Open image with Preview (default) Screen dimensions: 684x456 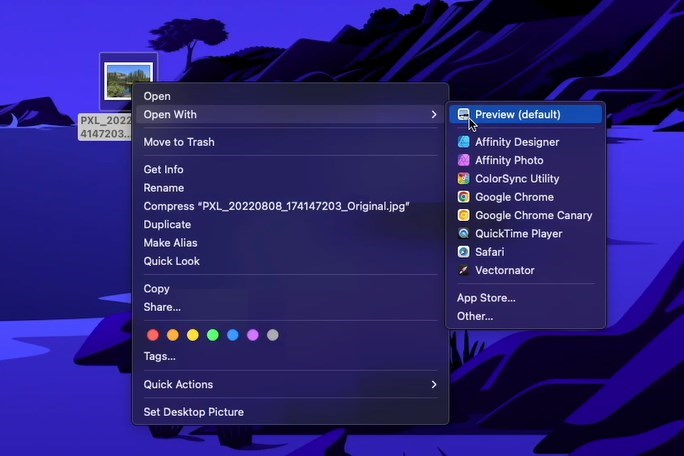pyautogui.click(x=526, y=114)
